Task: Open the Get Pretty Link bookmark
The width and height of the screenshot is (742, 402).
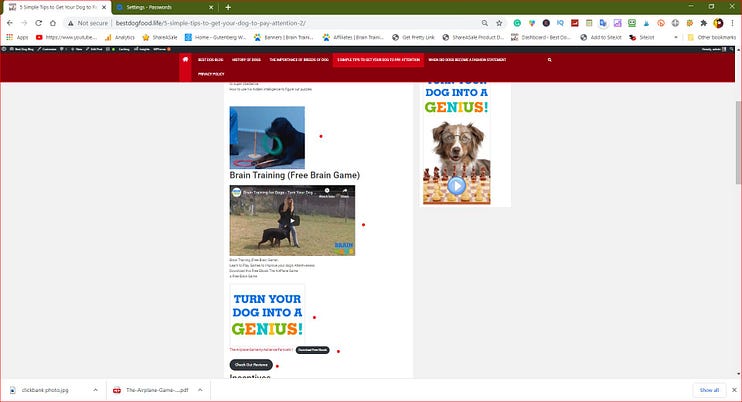Action: (x=413, y=37)
